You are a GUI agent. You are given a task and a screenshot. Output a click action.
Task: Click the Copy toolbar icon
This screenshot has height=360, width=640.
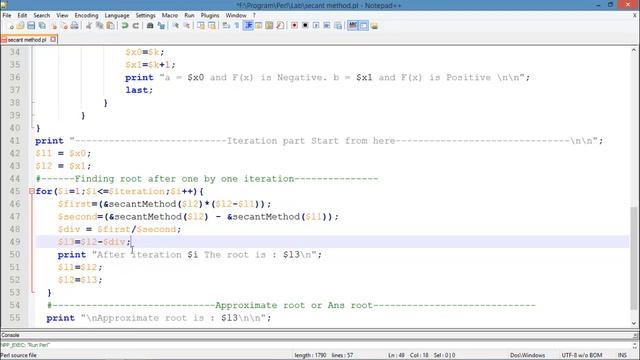(99, 26)
